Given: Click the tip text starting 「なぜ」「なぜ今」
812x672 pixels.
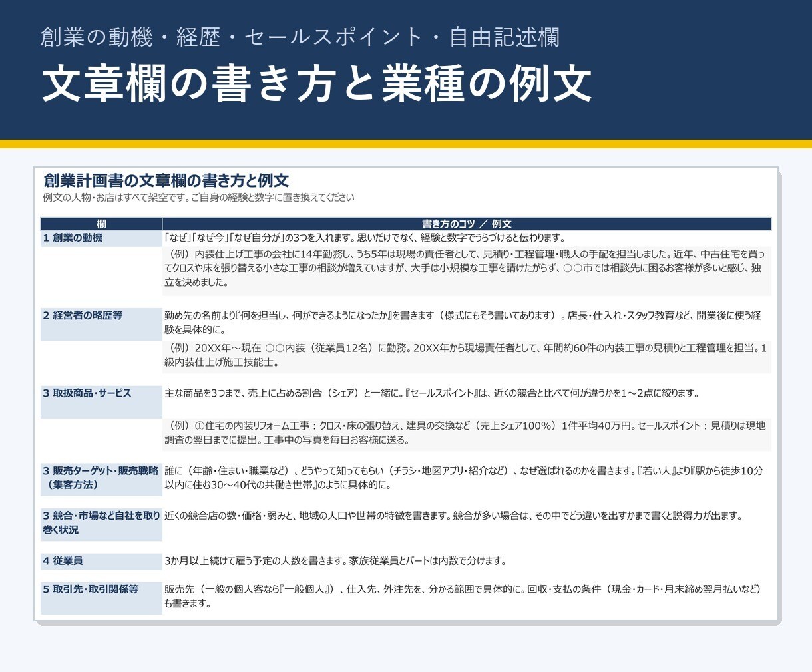Looking at the screenshot, I should [x=365, y=238].
